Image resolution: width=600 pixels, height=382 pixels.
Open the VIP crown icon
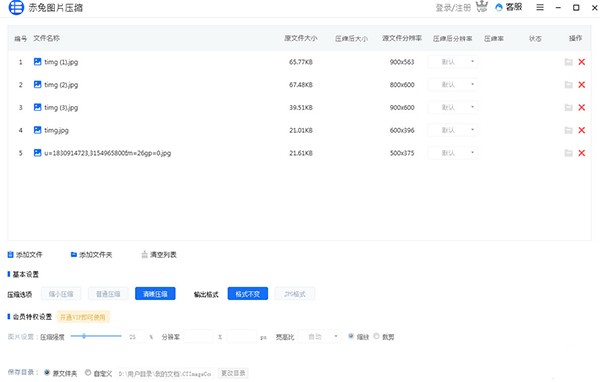pos(482,7)
